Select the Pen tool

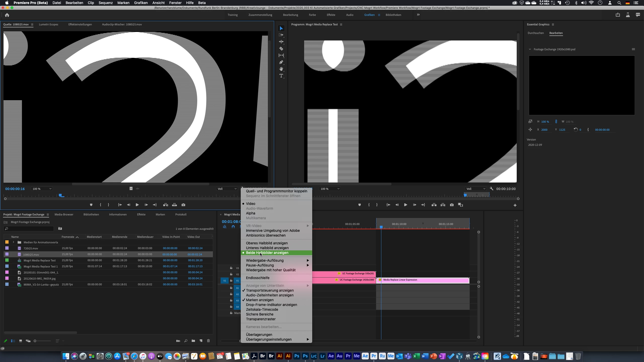tap(281, 62)
